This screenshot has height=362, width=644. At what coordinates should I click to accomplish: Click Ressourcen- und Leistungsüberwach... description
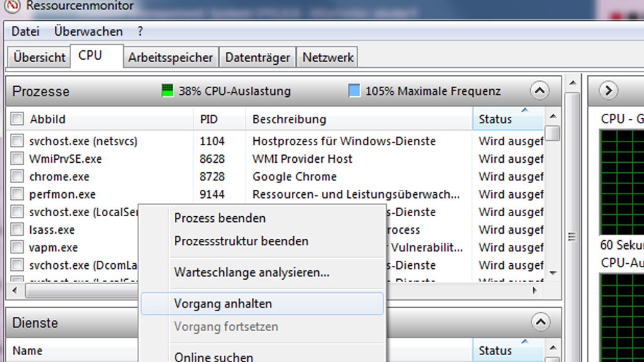(356, 194)
